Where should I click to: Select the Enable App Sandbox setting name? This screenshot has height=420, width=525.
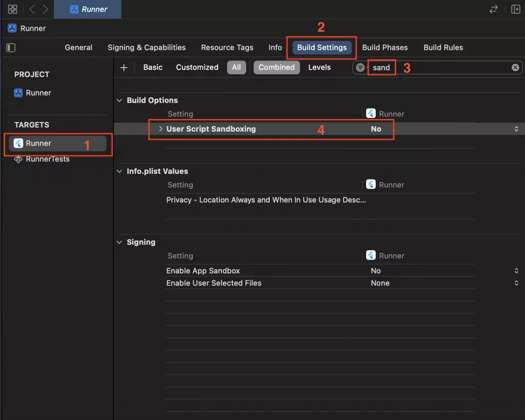pyautogui.click(x=203, y=271)
